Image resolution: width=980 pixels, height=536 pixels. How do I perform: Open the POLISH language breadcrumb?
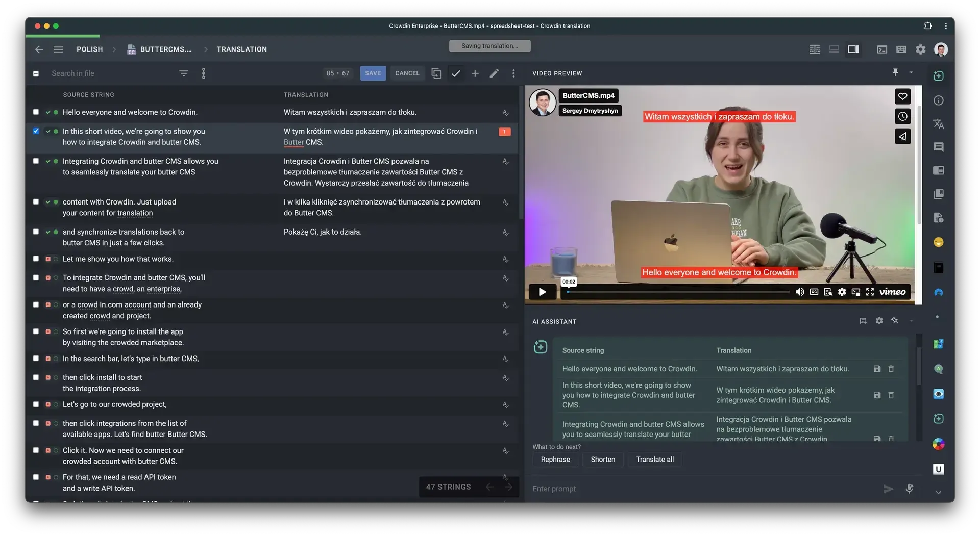[x=89, y=49]
